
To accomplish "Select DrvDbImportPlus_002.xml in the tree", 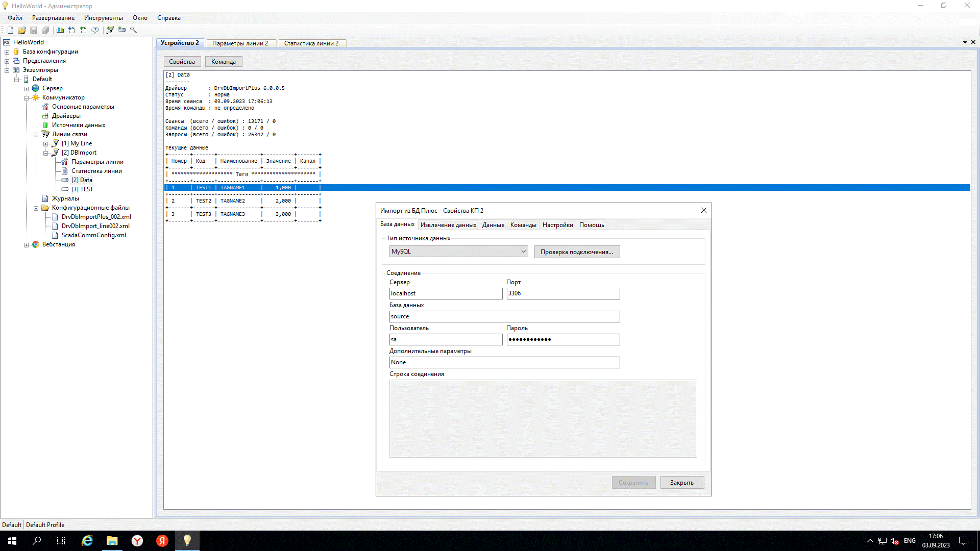I will pos(96,217).
